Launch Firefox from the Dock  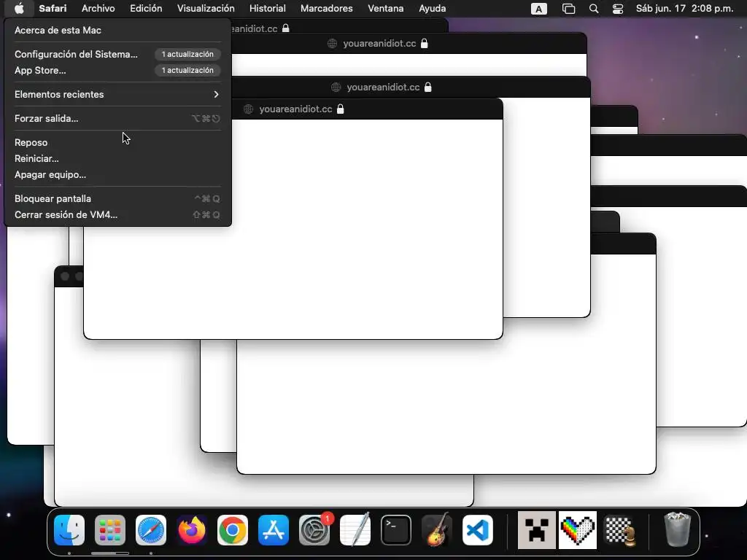pyautogui.click(x=192, y=530)
